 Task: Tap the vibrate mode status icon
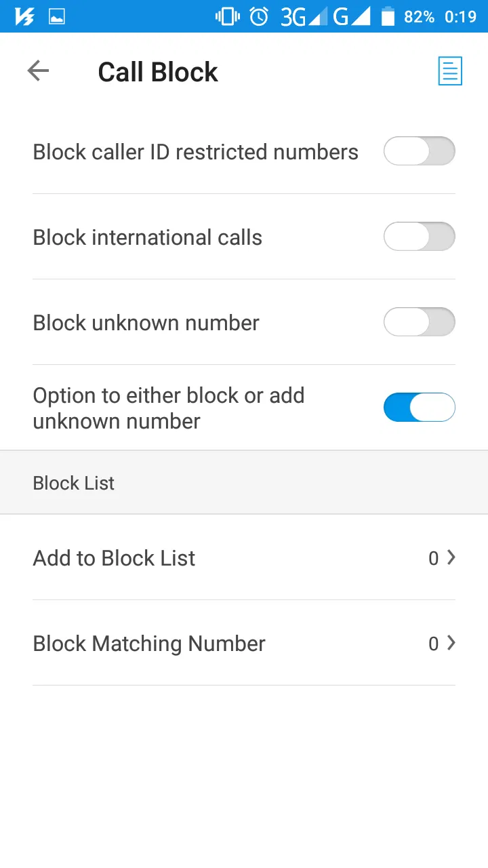click(227, 16)
